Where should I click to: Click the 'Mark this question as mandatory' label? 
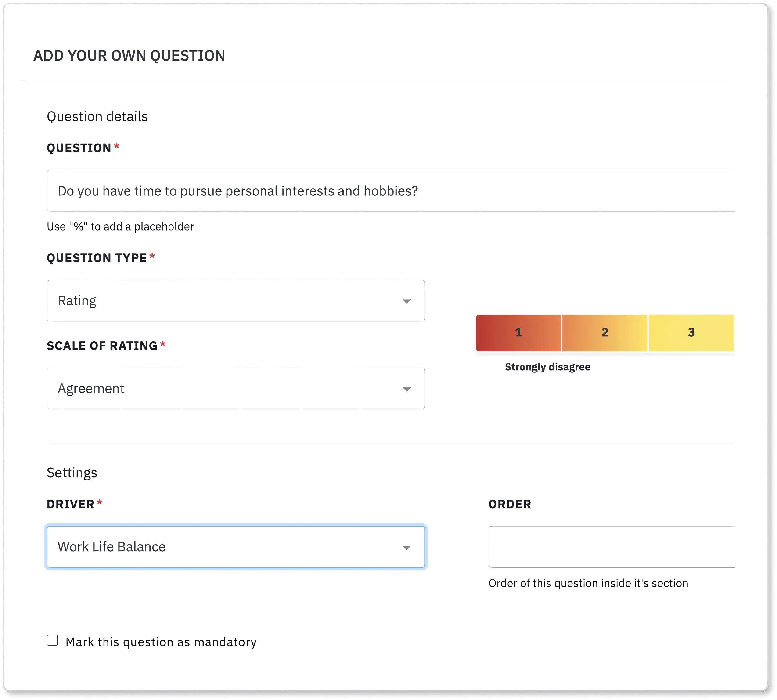coord(161,642)
